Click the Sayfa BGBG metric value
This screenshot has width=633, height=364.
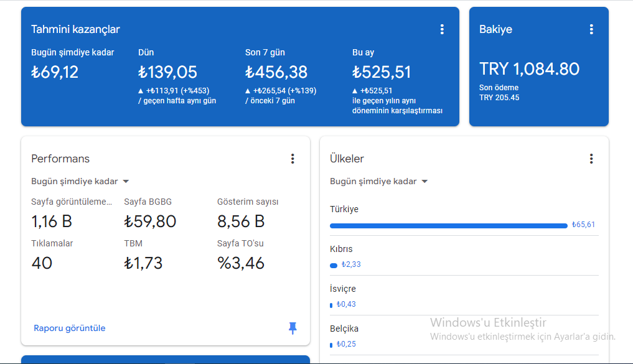pos(150,222)
